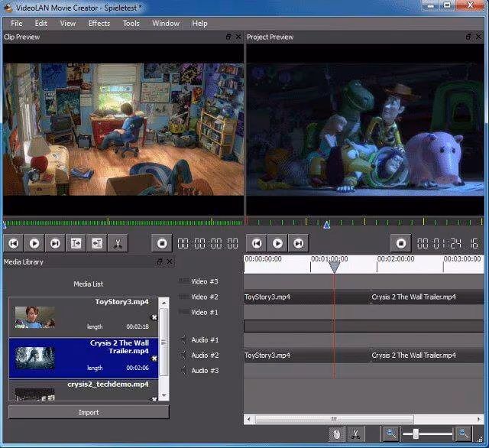Select the timeline cut scissors tool

355,434
